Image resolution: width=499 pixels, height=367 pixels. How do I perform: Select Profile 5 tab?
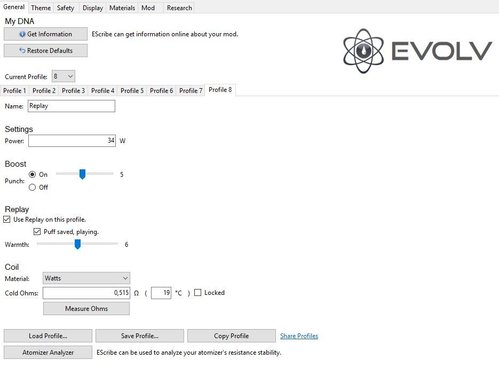[132, 90]
